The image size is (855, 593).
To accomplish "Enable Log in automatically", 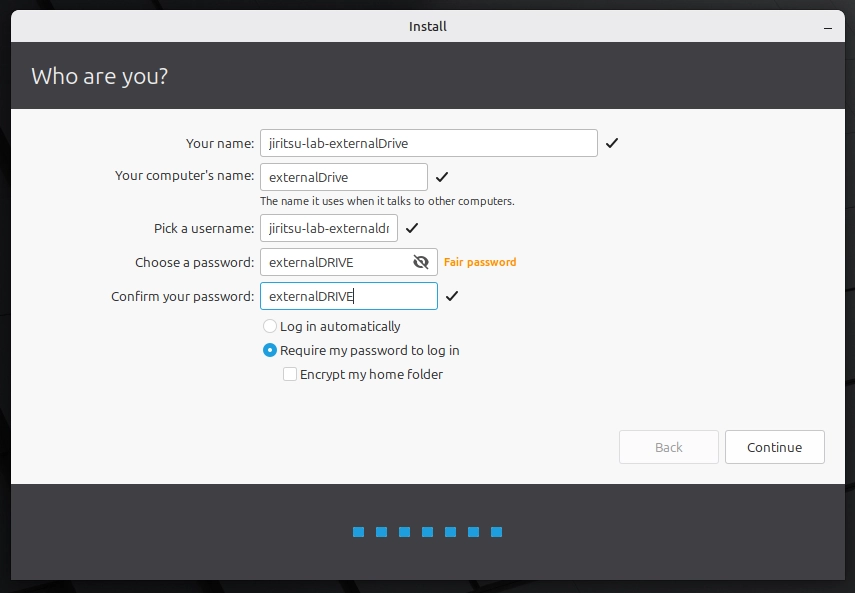I will [x=269, y=326].
